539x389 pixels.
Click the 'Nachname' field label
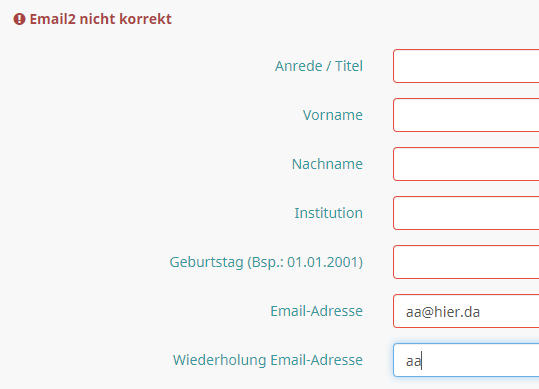327,164
